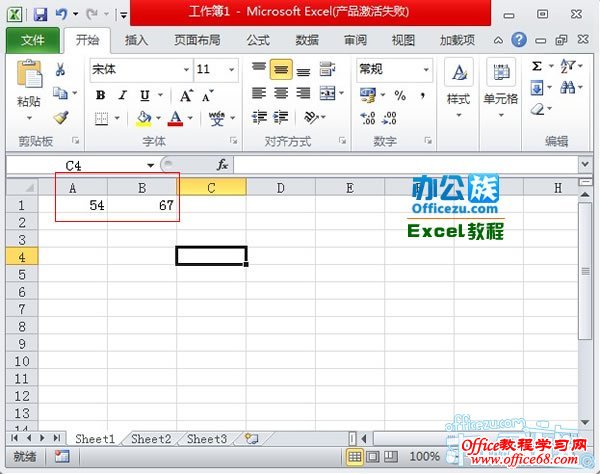Open Excel Help question mark
The width and height of the screenshot is (600, 474).
519,40
